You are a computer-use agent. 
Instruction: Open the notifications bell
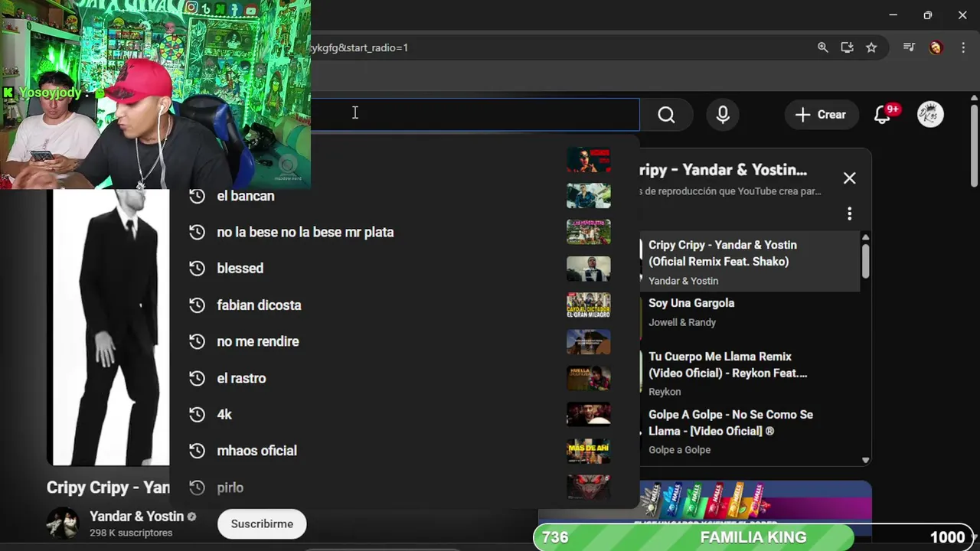[x=882, y=115]
